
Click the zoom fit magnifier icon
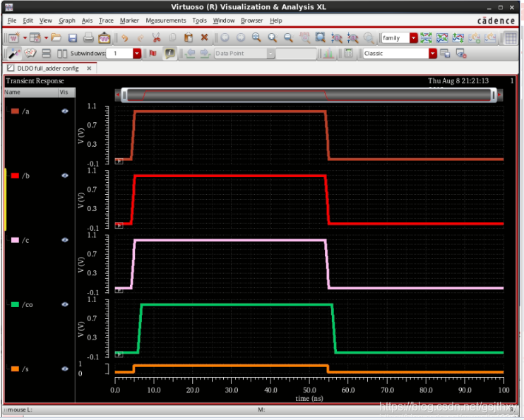coord(256,37)
